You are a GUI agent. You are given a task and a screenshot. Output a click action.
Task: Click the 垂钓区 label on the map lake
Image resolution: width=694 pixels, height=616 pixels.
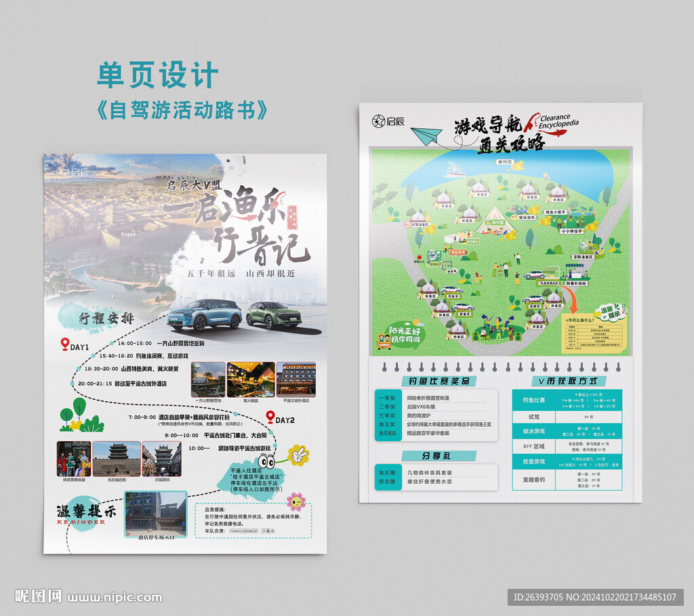point(504,162)
